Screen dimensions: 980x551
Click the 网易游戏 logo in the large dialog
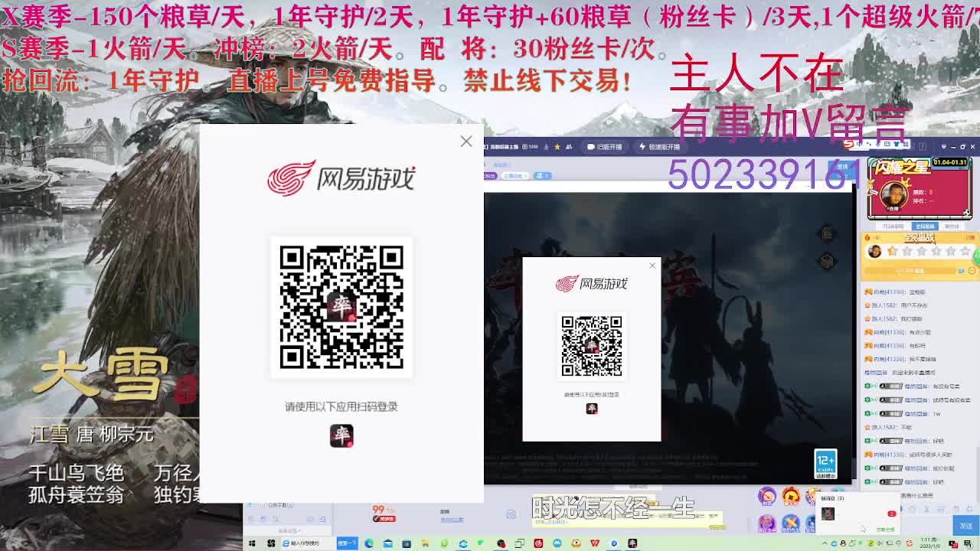[341, 178]
